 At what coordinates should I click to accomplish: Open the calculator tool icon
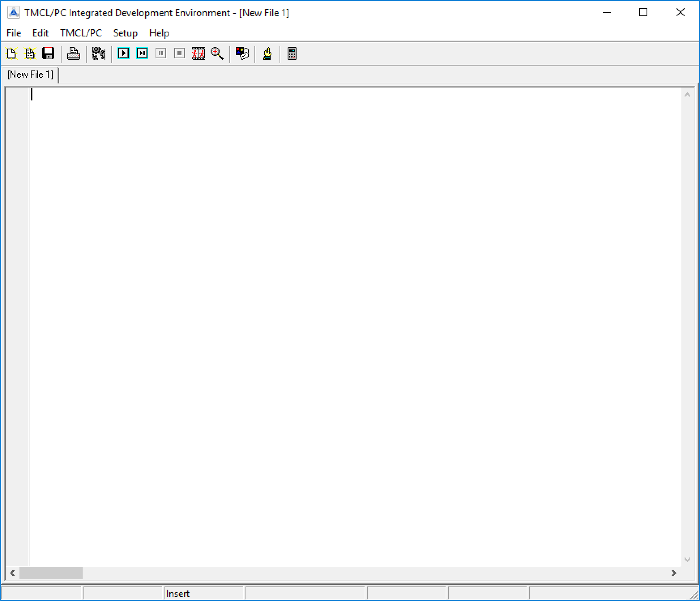tap(292, 53)
